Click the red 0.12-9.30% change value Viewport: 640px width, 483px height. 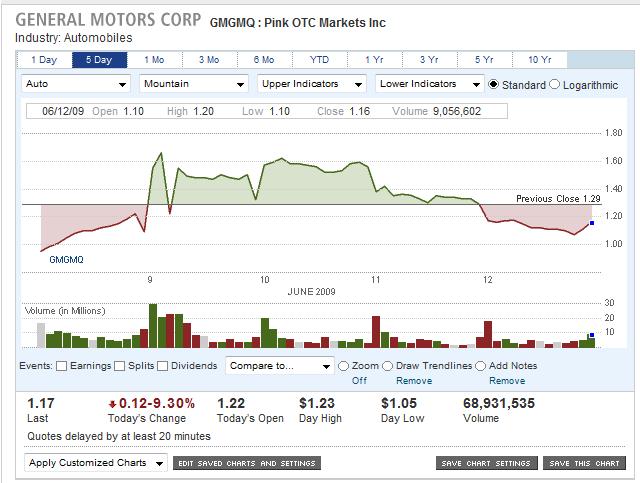(x=157, y=403)
